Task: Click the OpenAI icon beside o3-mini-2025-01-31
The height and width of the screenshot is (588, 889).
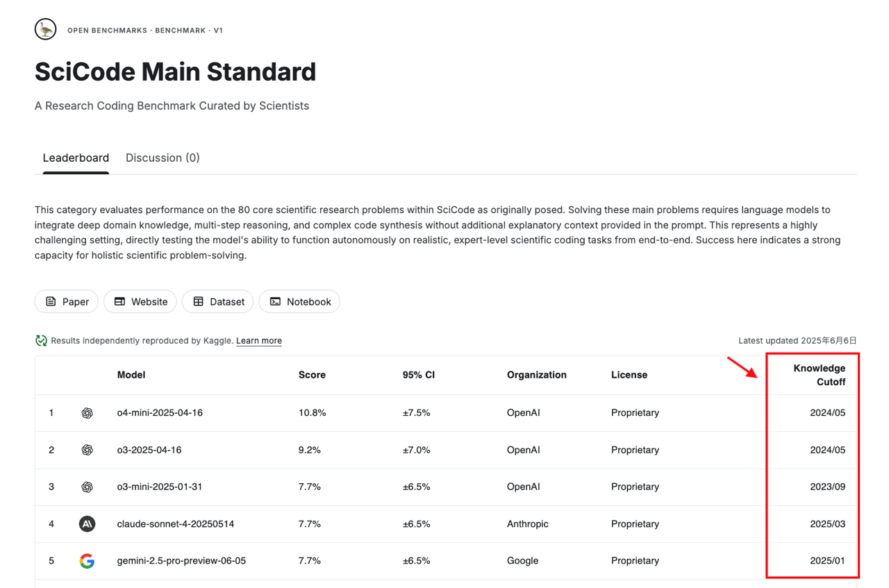Action: point(87,487)
